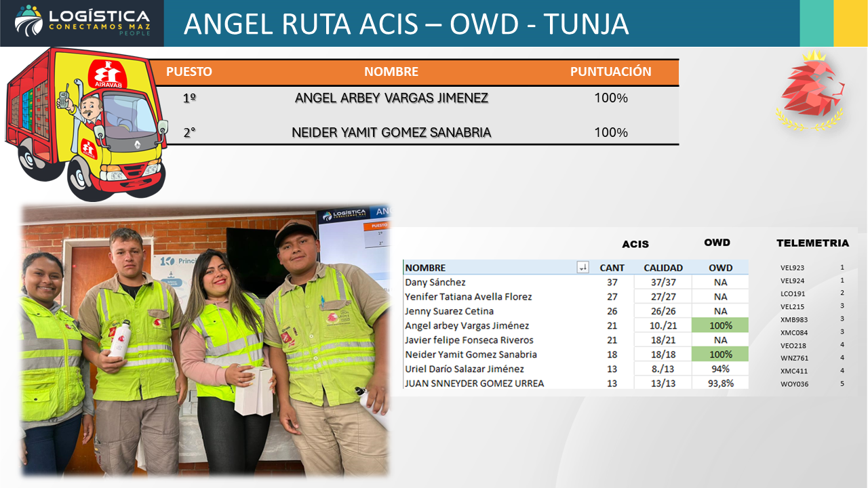Select the 93,8% OWD value for Juan Sneyder

(720, 384)
